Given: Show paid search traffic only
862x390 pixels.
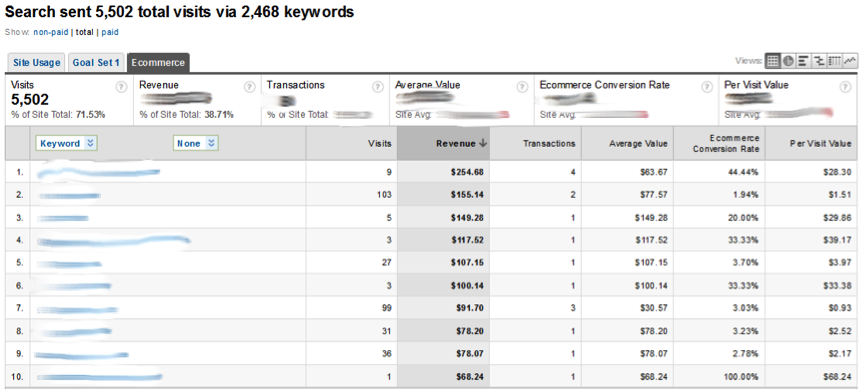Looking at the screenshot, I should [110, 32].
